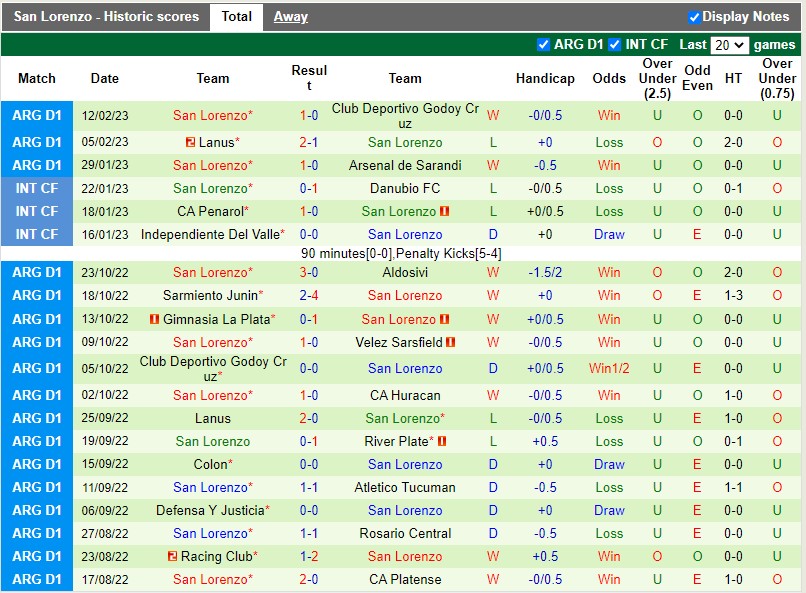Click red card icon before Gimnasia La Plata
The width and height of the screenshot is (806, 593).
[154, 319]
